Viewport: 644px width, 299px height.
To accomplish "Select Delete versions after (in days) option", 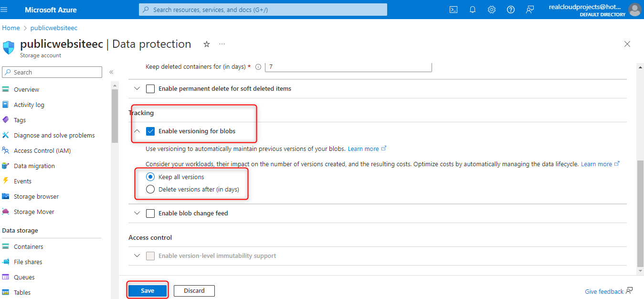I will (x=150, y=189).
